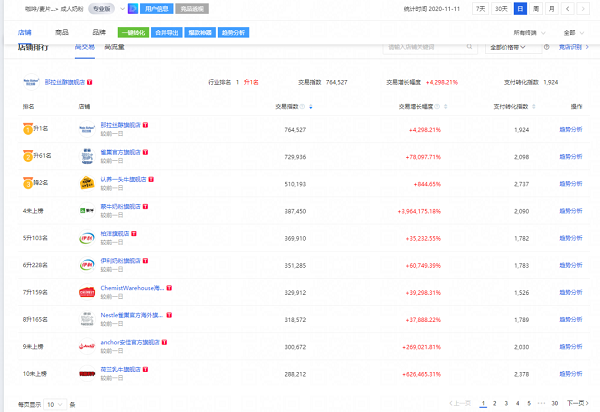This screenshot has height=412, width=600.
Task: Click the help question-mark icon near price filter
Action: [x=546, y=47]
